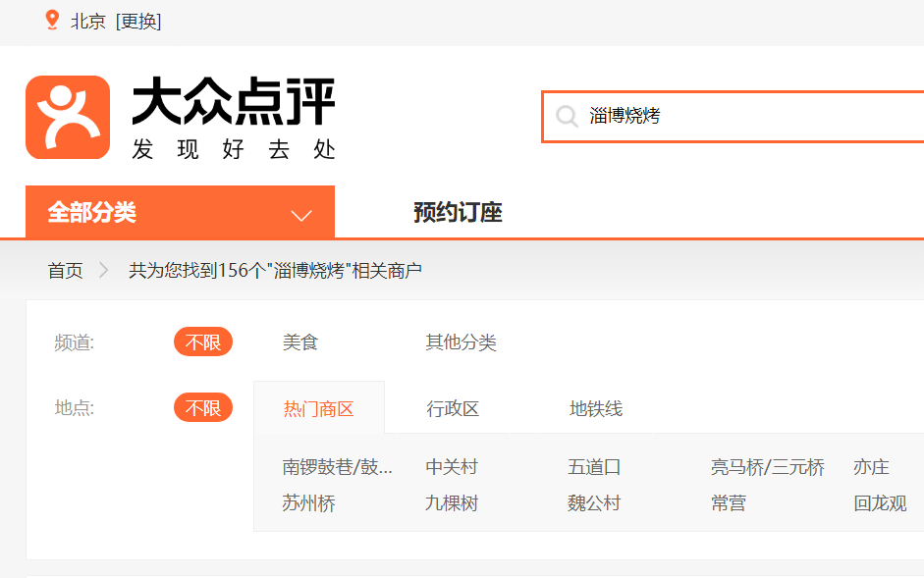Go to the 首页 breadcrumb link

(66, 271)
